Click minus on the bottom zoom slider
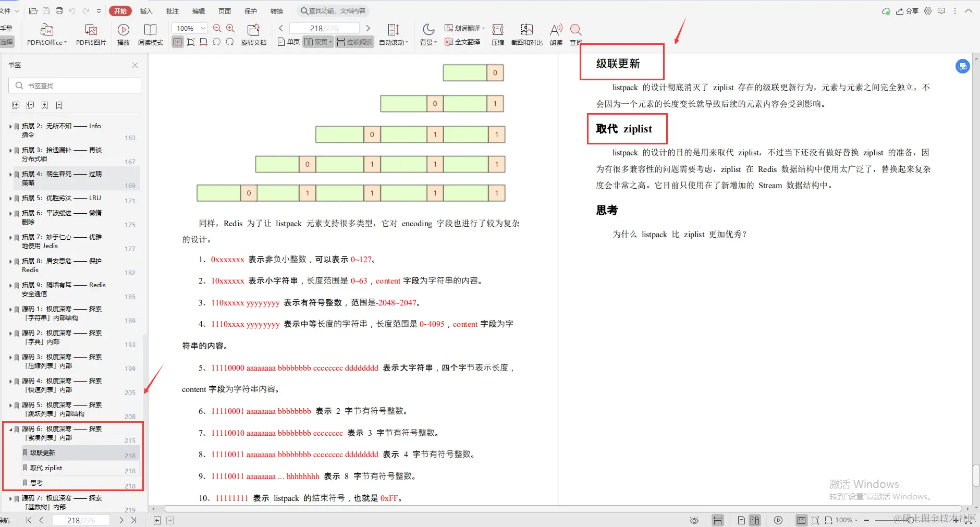The width and height of the screenshot is (980, 527). click(865, 520)
